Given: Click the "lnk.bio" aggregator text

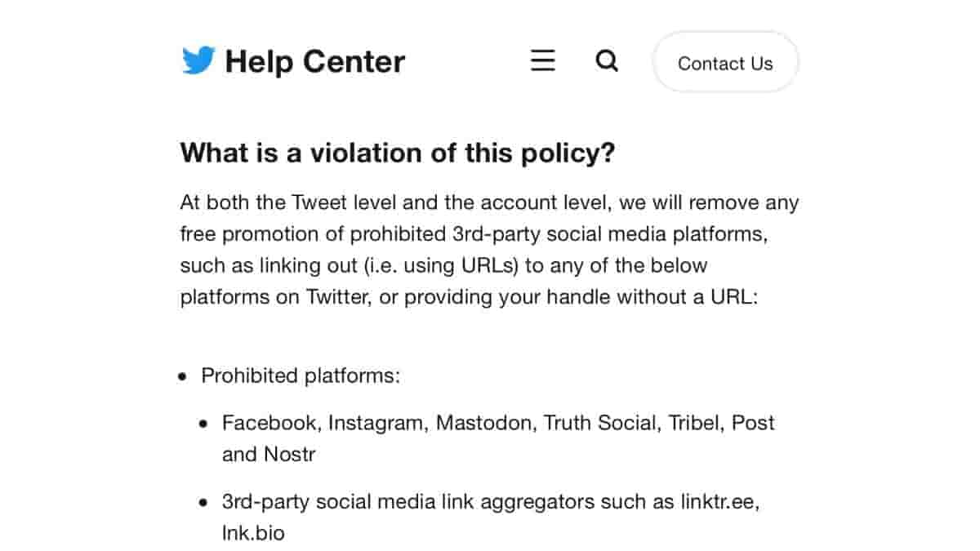Looking at the screenshot, I should (253, 533).
